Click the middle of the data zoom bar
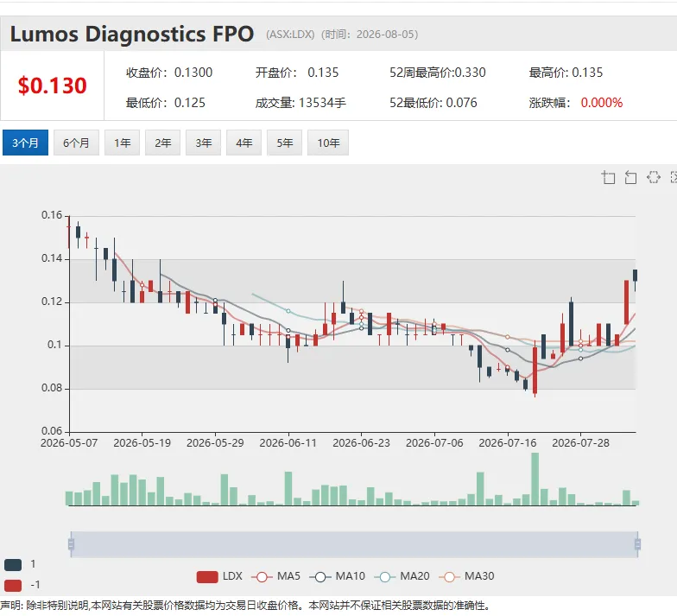The height and width of the screenshot is (616, 677). (354, 544)
